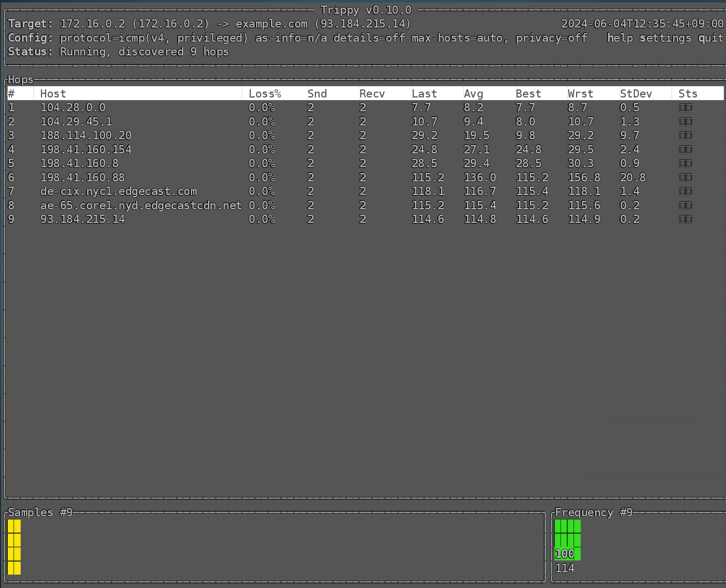Image resolution: width=726 pixels, height=588 pixels.
Task: Click quit in the header
Action: point(710,38)
